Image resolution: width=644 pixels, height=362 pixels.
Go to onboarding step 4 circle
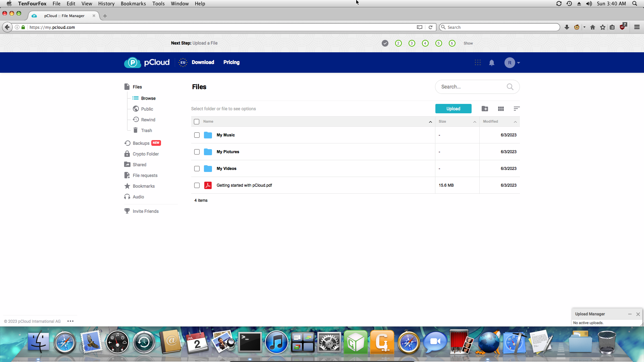click(x=425, y=43)
